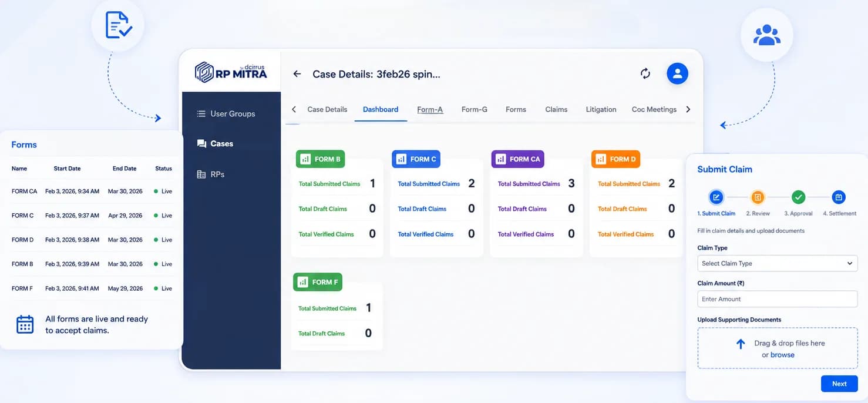
Task: Click the Case Details: 3feb26 spin... title
Action: pyautogui.click(x=376, y=74)
